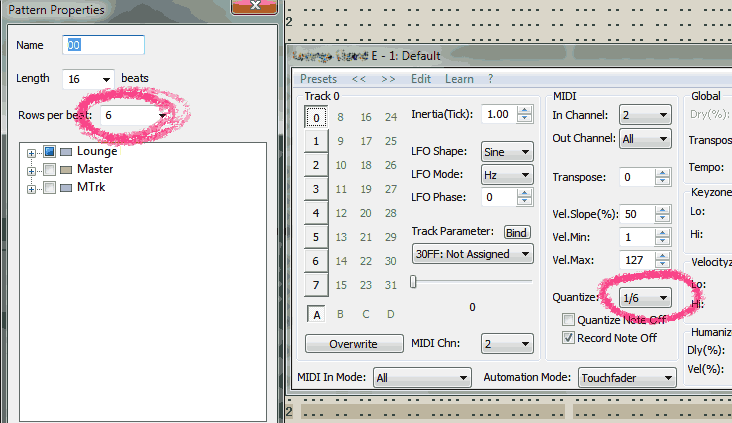Viewport: 732px width, 423px height.
Task: Open the Rows per beat dropdown
Action: (x=161, y=115)
